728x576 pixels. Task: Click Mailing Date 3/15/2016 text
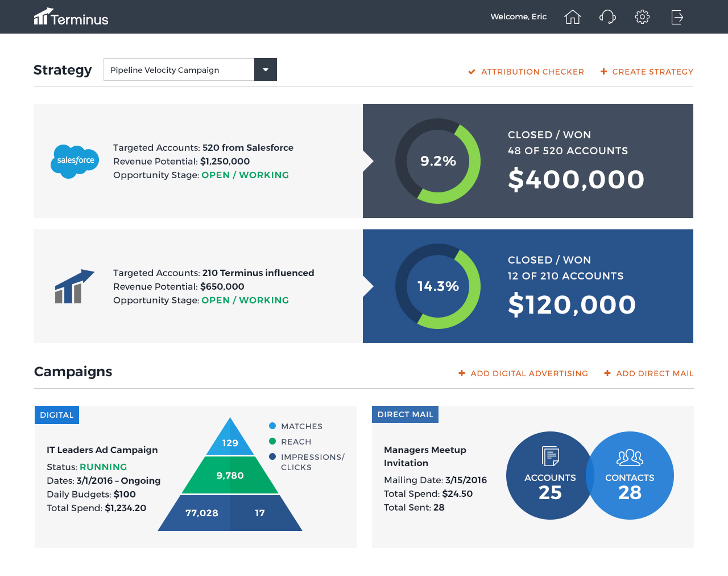tap(435, 480)
